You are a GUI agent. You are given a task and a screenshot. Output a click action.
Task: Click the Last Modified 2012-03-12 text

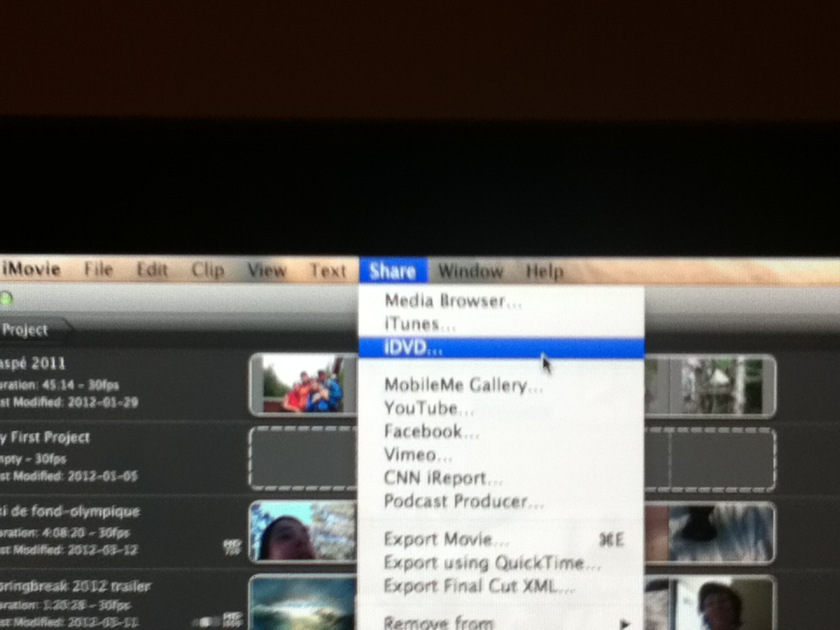click(x=68, y=549)
